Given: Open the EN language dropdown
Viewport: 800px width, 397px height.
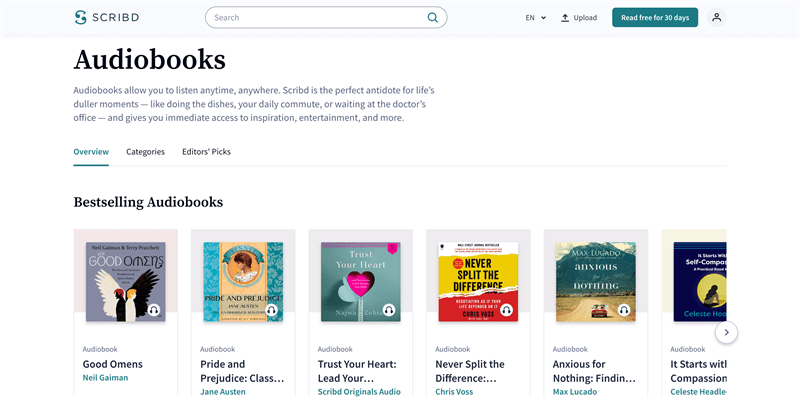Looking at the screenshot, I should [x=536, y=17].
